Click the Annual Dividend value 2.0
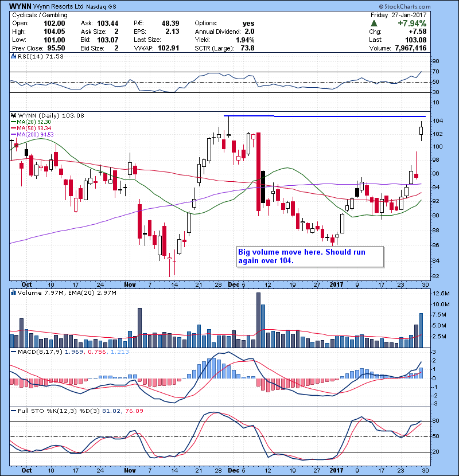 click(250, 32)
